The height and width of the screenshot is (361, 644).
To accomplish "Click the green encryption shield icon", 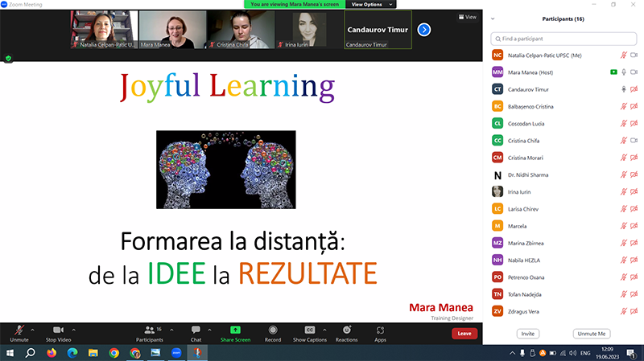I will pyautogui.click(x=8, y=58).
